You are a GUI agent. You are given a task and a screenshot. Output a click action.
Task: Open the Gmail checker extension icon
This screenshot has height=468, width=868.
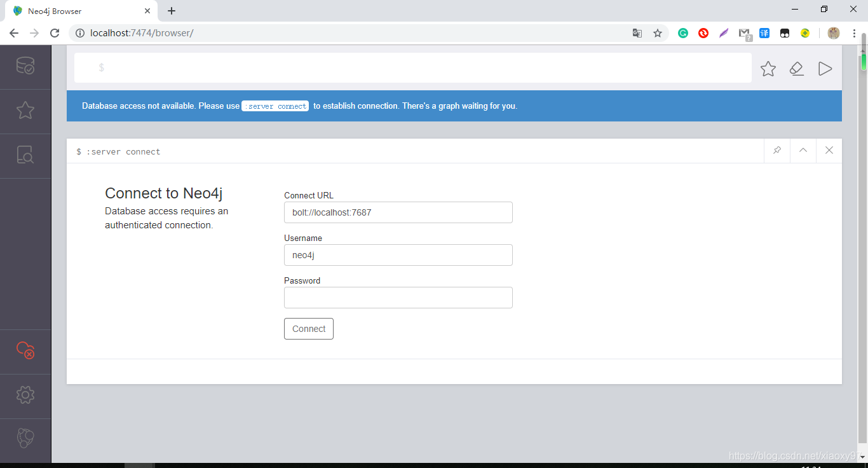(745, 34)
